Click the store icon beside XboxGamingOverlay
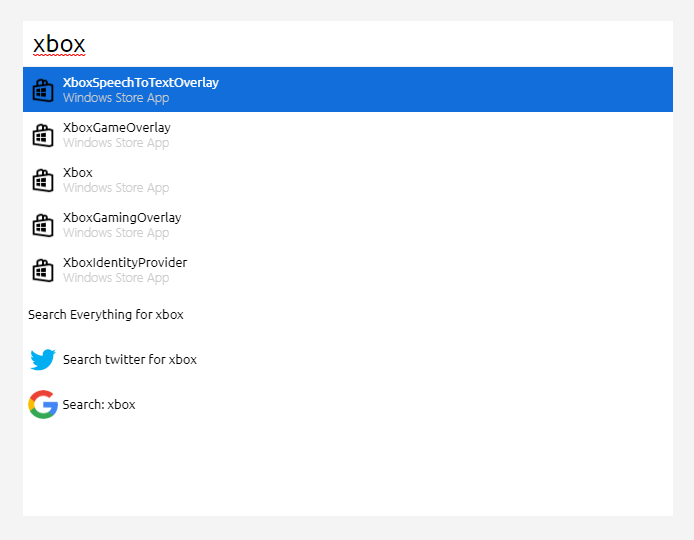The height and width of the screenshot is (540, 694). (x=43, y=225)
